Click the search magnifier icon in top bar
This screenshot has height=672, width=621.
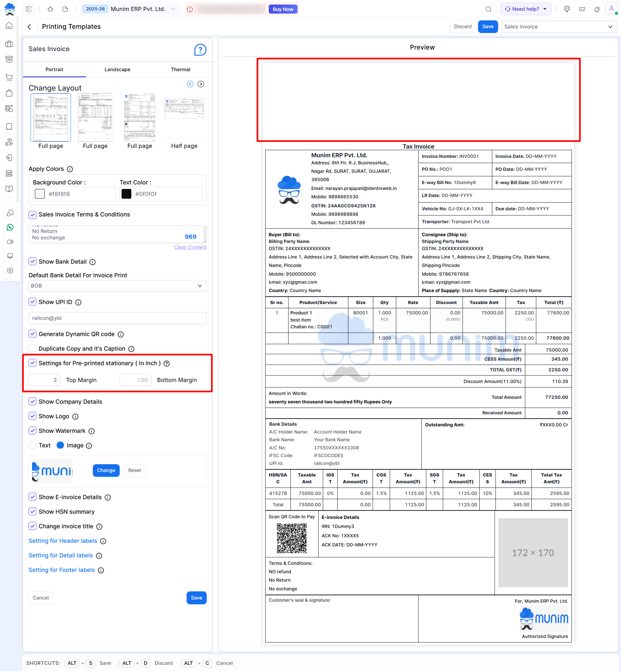(x=488, y=9)
